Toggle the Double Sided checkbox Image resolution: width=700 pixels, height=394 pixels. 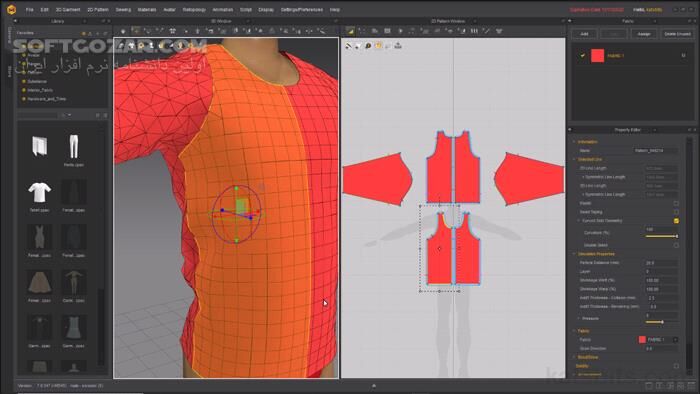(676, 245)
